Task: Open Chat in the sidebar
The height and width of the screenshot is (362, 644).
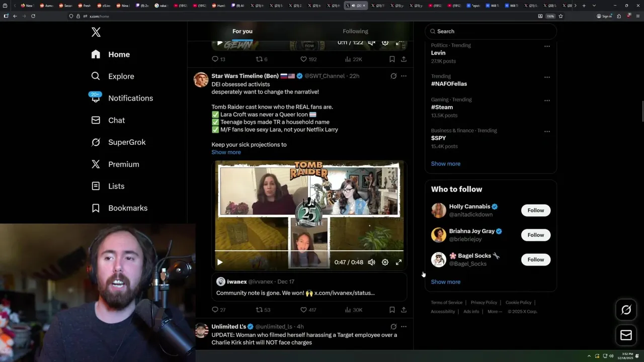Action: coord(108,120)
